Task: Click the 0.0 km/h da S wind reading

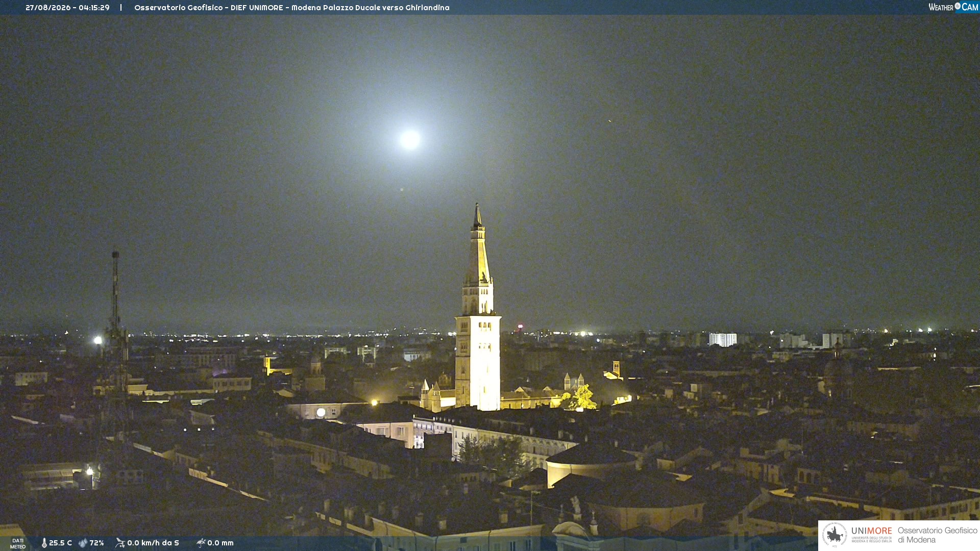Action: coord(153,543)
